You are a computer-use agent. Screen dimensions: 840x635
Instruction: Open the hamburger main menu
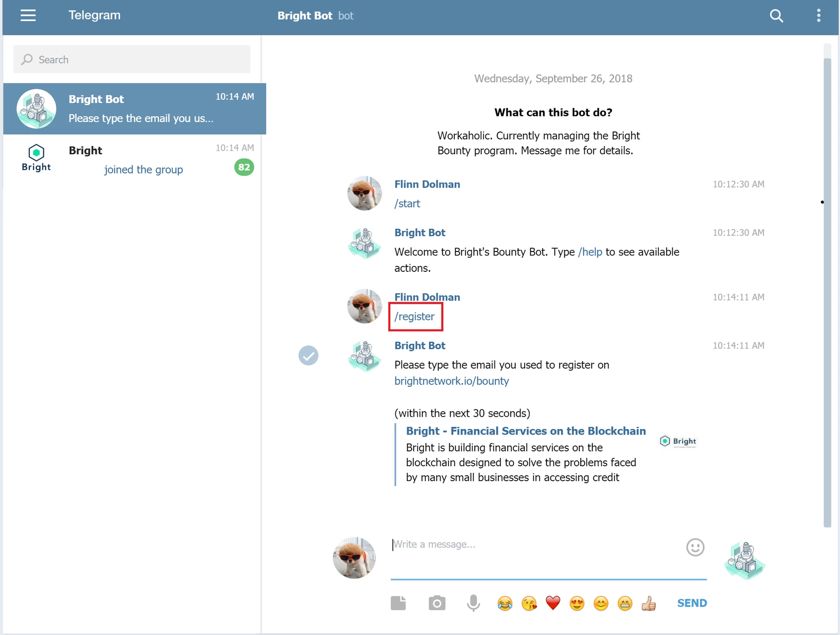coord(28,15)
